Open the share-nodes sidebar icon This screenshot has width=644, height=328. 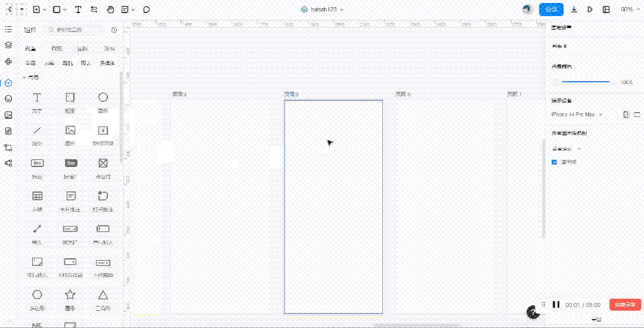pos(8,163)
